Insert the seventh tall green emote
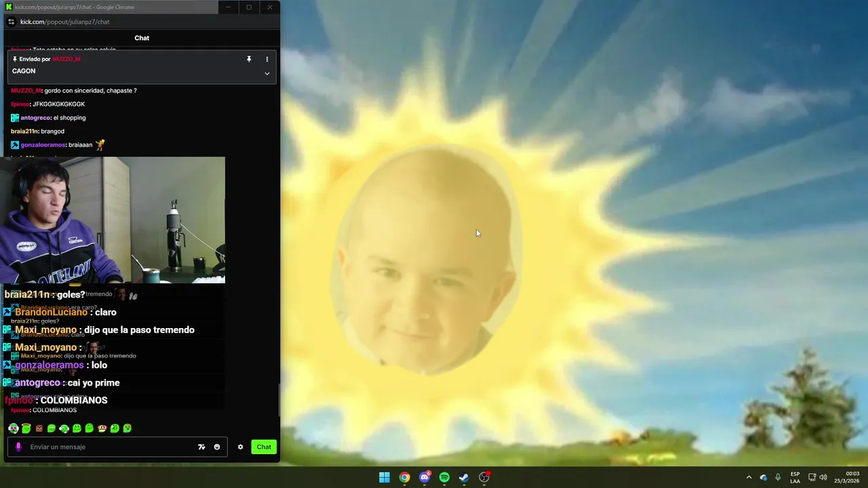This screenshot has width=868, height=488. [x=90, y=428]
